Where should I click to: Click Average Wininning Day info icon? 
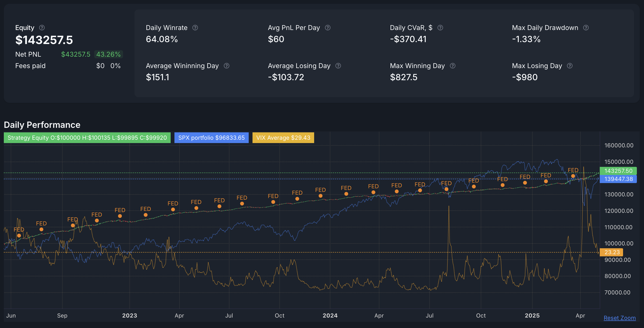point(227,66)
